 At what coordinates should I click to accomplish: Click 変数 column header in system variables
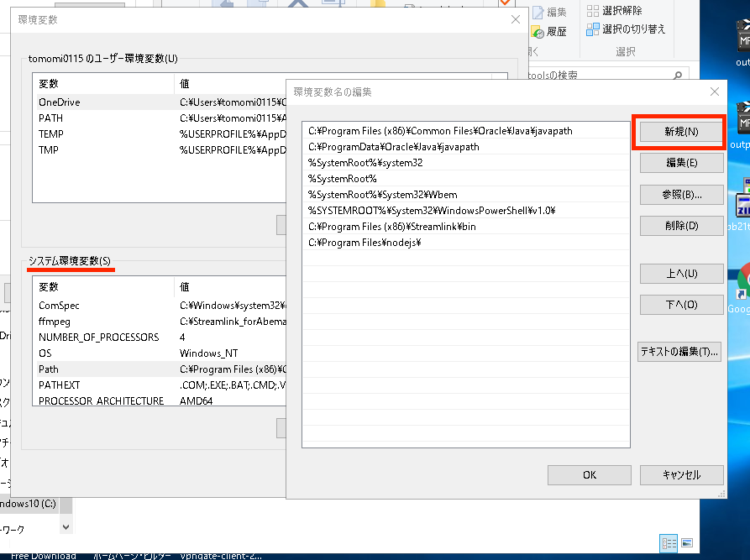coord(103,287)
